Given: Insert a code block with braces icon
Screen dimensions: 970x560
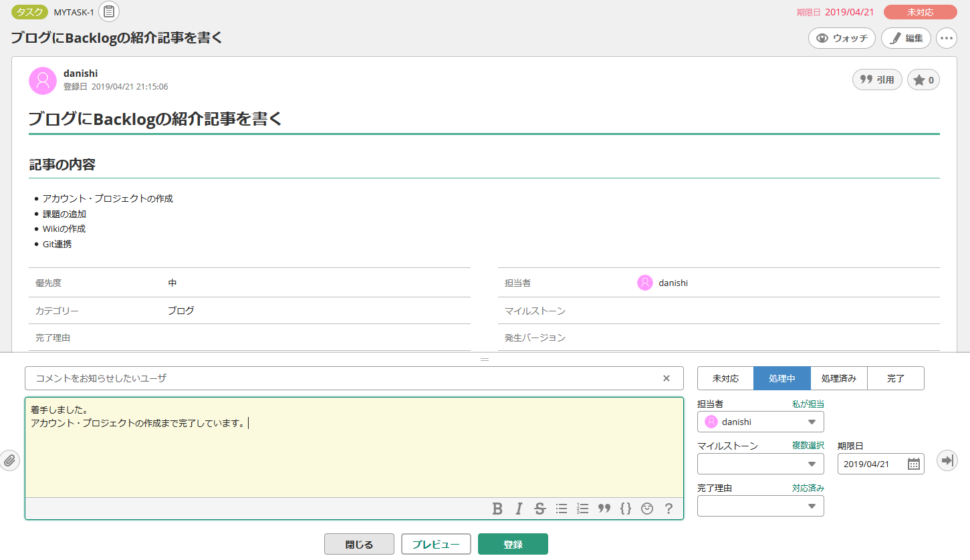Looking at the screenshot, I should (x=626, y=509).
